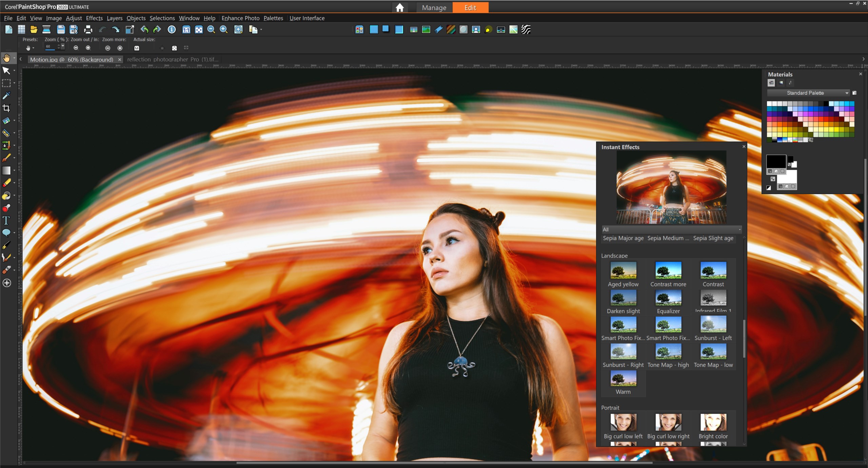Viewport: 868px width, 468px height.
Task: Open the Standard Palette dropdown
Action: pos(808,93)
